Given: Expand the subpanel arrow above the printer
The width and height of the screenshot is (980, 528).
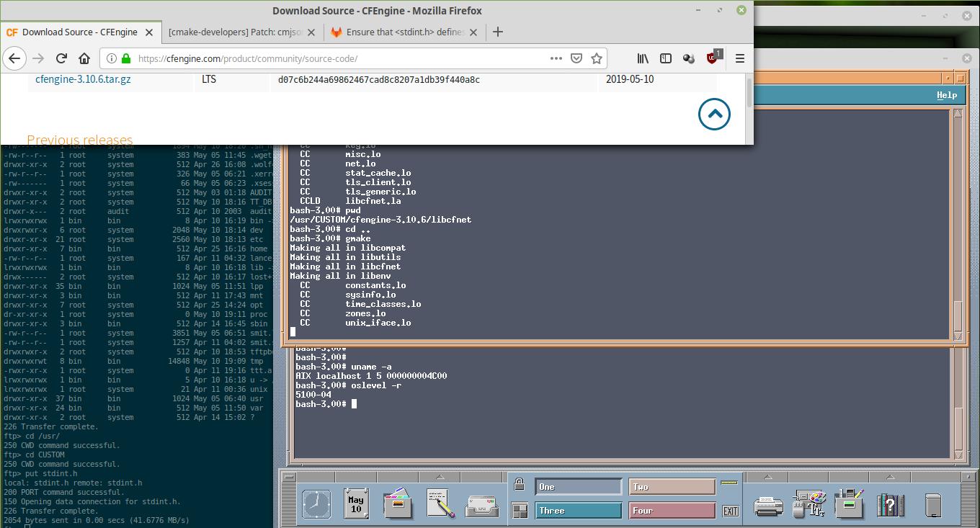Looking at the screenshot, I should pyautogui.click(x=767, y=476).
